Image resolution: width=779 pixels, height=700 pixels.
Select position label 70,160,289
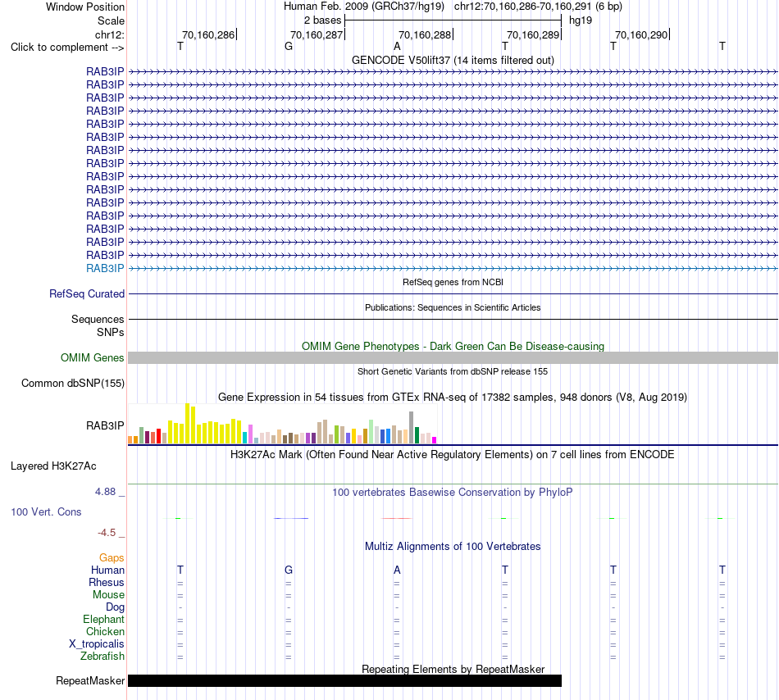click(x=533, y=34)
